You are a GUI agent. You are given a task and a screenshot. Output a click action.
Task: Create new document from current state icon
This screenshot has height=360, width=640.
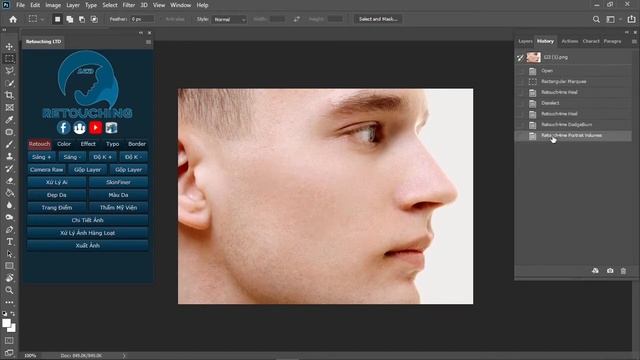point(596,271)
